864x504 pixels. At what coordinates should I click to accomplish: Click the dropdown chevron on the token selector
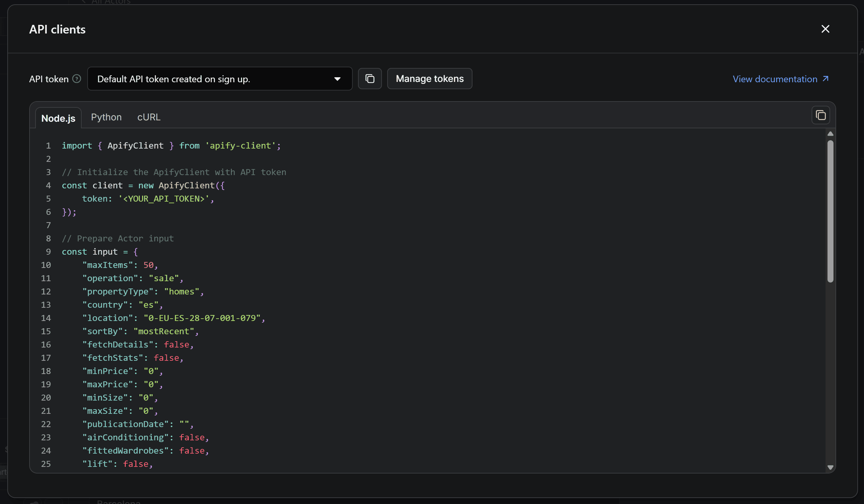tap(337, 79)
